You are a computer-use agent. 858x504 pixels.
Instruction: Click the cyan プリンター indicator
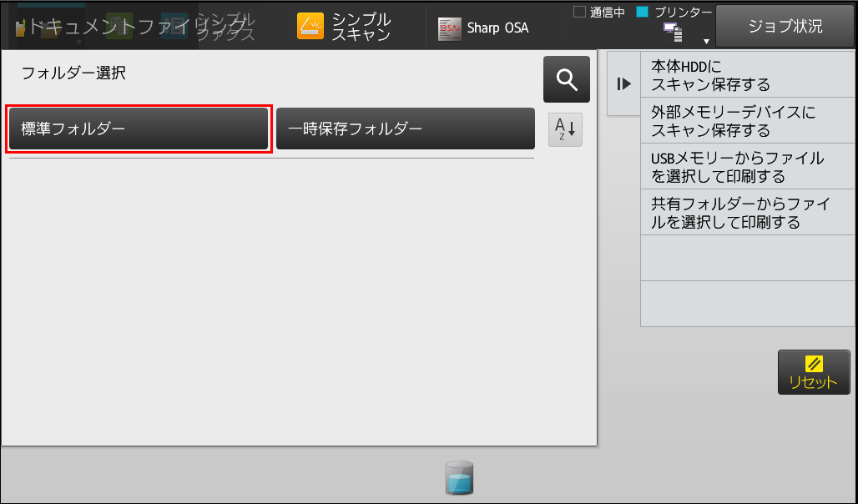click(643, 12)
